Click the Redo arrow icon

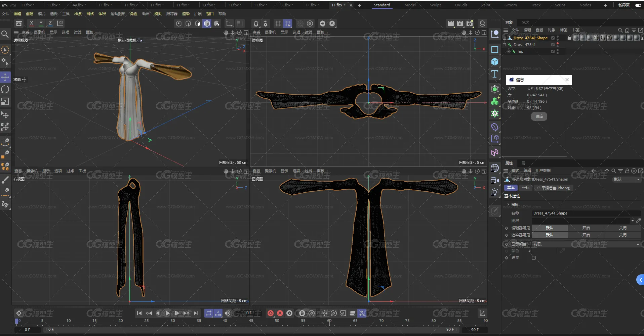[x=13, y=5]
